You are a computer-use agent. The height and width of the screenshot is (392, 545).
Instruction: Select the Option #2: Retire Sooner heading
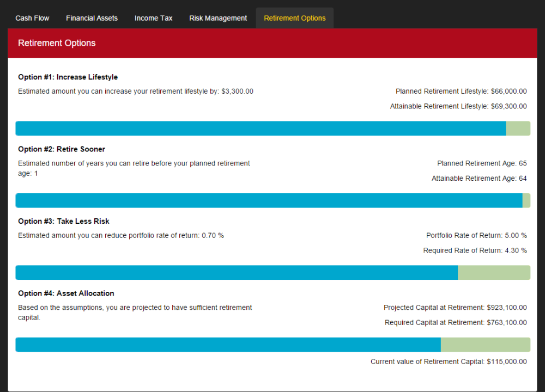pyautogui.click(x=62, y=149)
